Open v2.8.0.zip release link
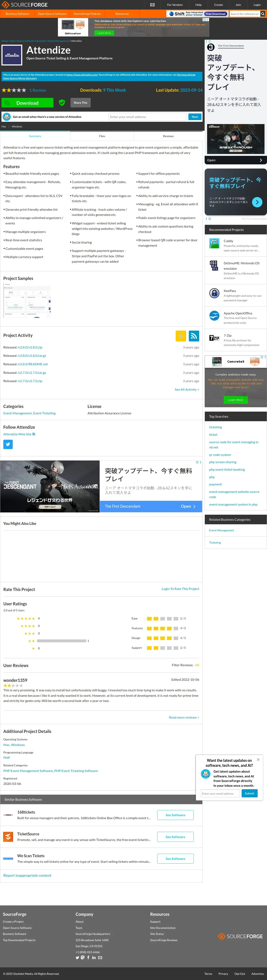Screen dimensions: 267x980 tap(30, 347)
